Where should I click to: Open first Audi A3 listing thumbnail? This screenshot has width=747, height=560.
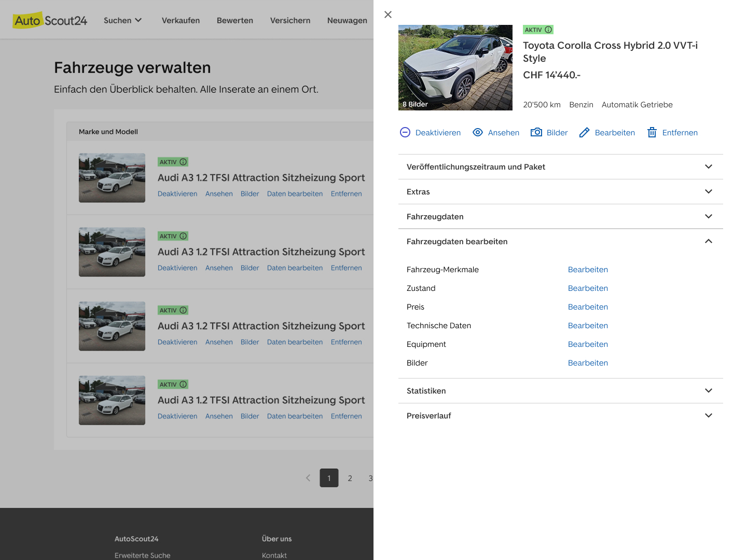pos(112,178)
